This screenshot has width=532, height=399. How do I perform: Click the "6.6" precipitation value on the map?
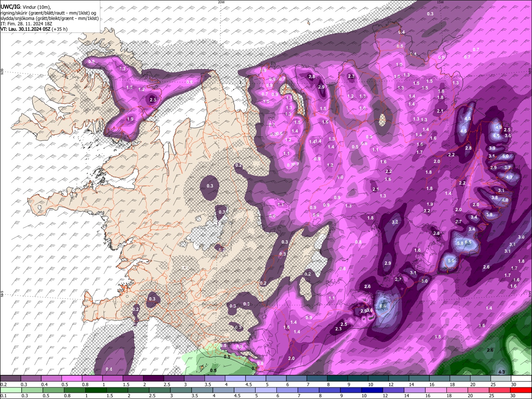coord(383,306)
